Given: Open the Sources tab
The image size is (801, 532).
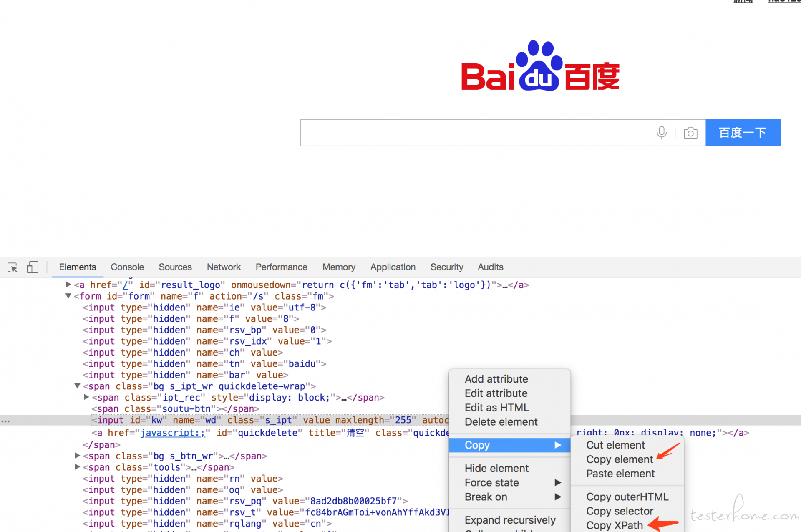Looking at the screenshot, I should pyautogui.click(x=175, y=267).
